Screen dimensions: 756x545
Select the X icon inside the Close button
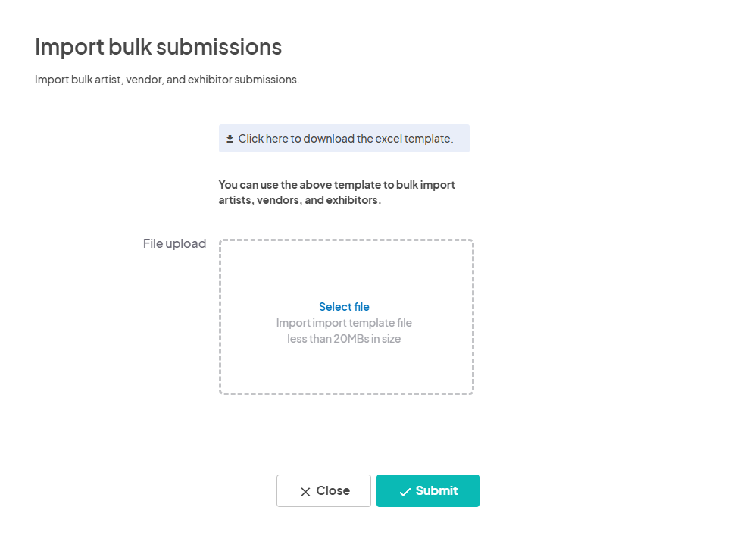pyautogui.click(x=306, y=490)
